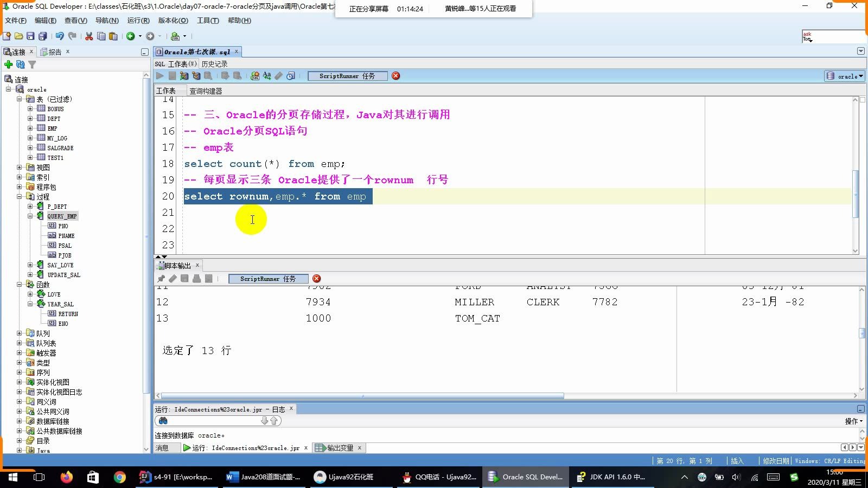Screen dimensions: 868x488
Task: Click the Cut scissors icon
Action: point(89,36)
